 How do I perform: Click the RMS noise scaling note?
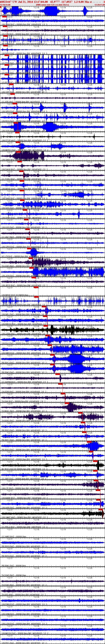click(x=52, y=5)
